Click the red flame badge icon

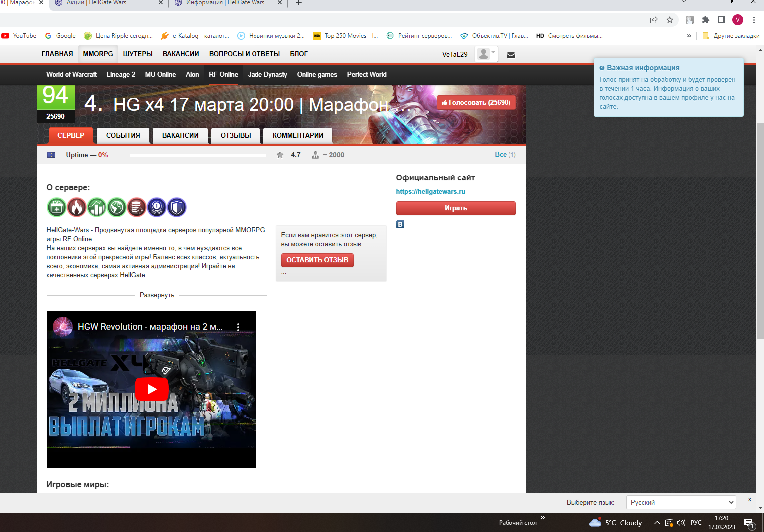(77, 207)
